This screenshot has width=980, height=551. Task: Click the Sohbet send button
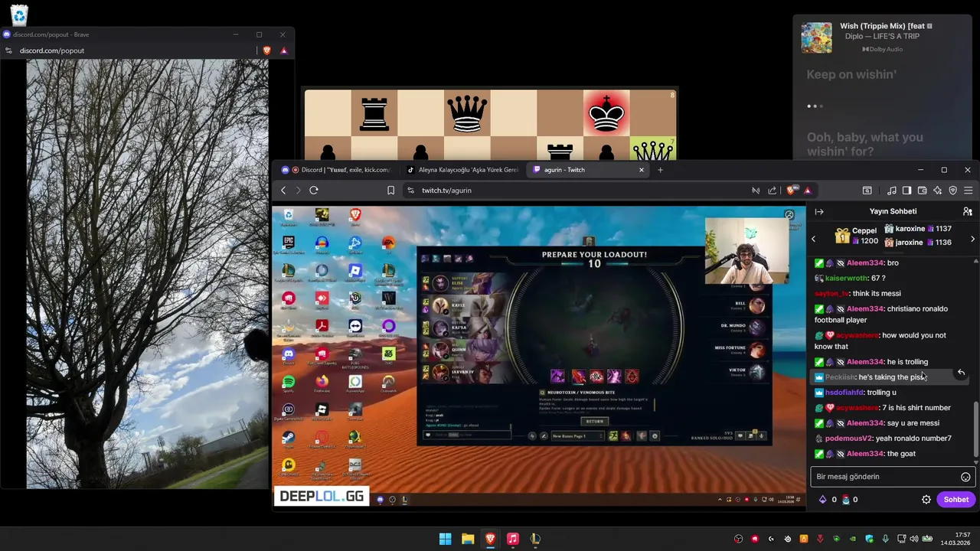(x=956, y=500)
